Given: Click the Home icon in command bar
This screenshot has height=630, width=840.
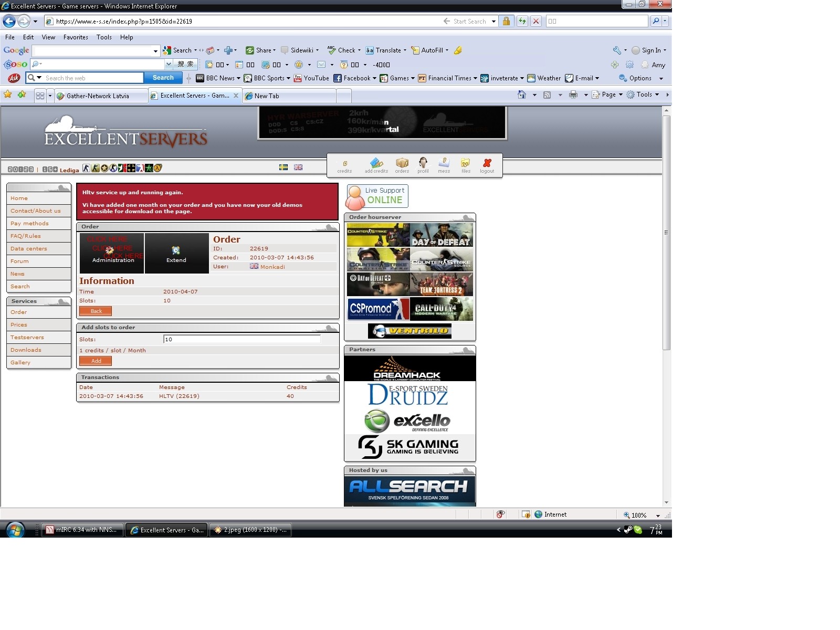Looking at the screenshot, I should pyautogui.click(x=522, y=94).
